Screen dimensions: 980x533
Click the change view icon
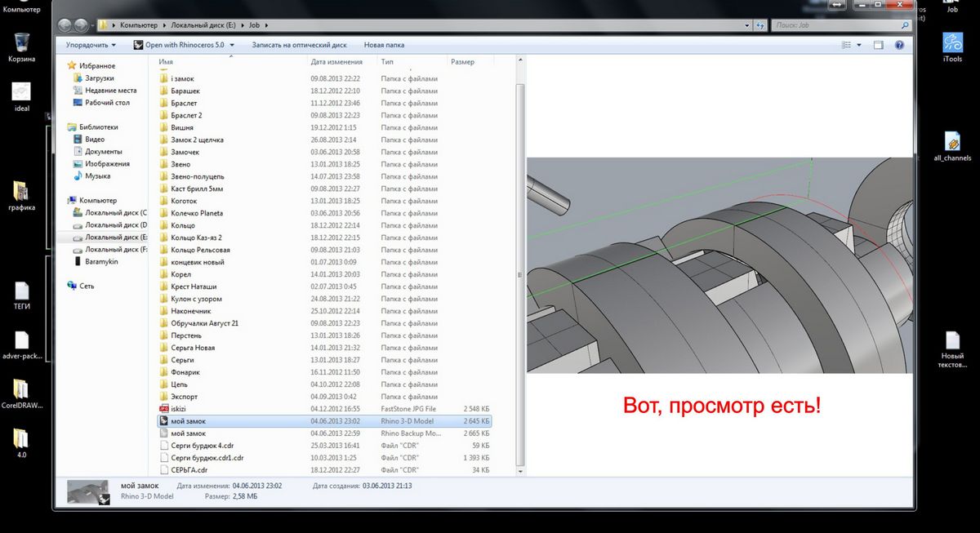(x=846, y=45)
